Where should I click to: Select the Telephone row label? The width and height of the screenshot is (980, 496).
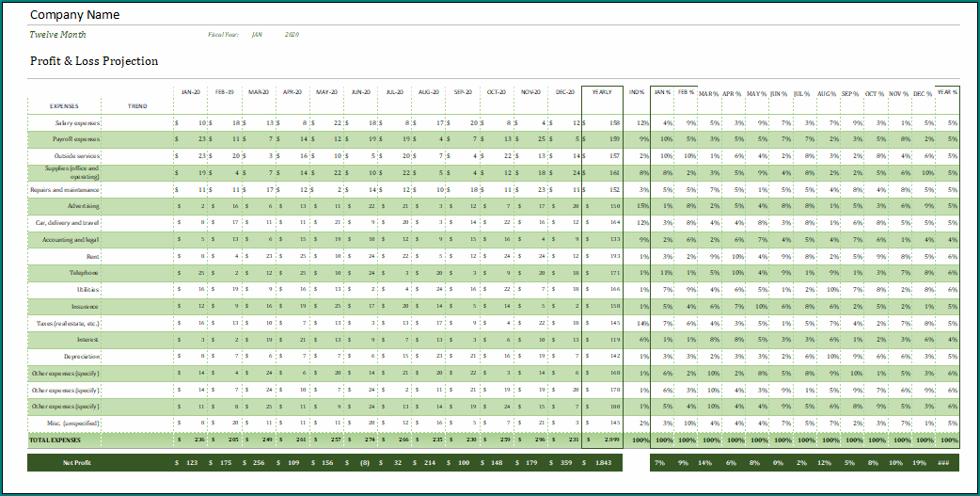click(85, 273)
